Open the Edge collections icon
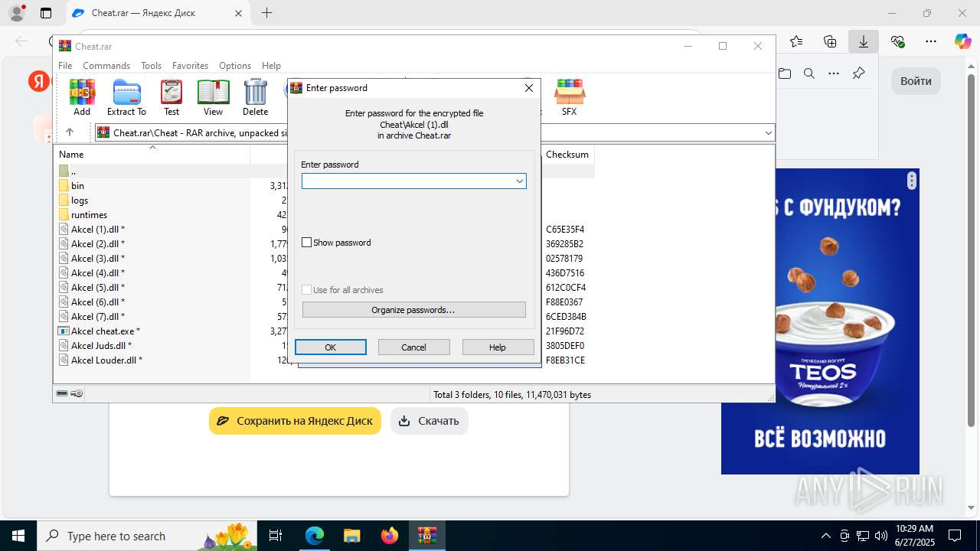This screenshot has width=980, height=551. coord(830,41)
